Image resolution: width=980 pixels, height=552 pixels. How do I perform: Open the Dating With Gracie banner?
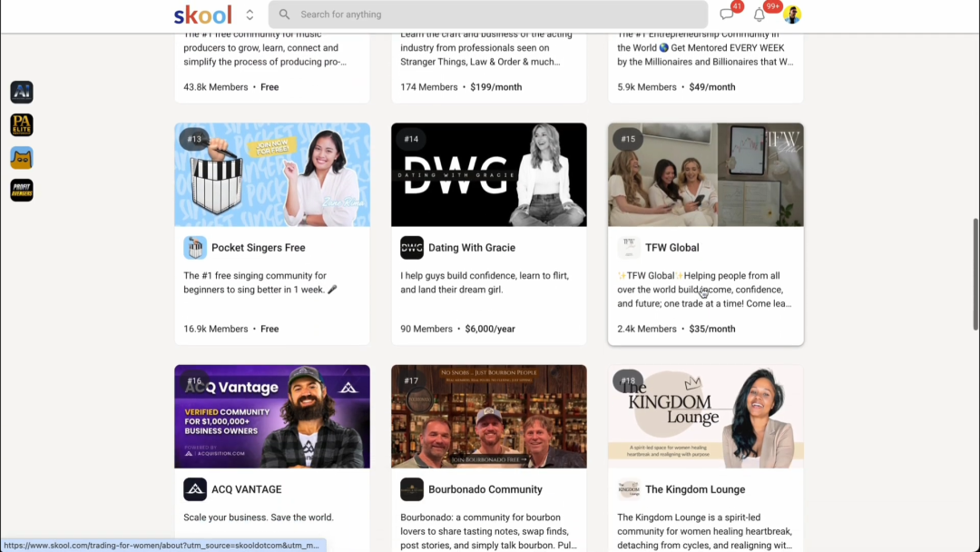click(x=489, y=174)
